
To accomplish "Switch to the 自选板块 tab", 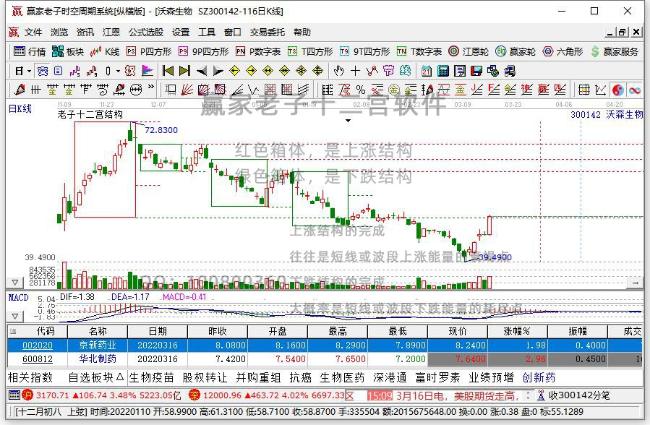I will click(96, 377).
